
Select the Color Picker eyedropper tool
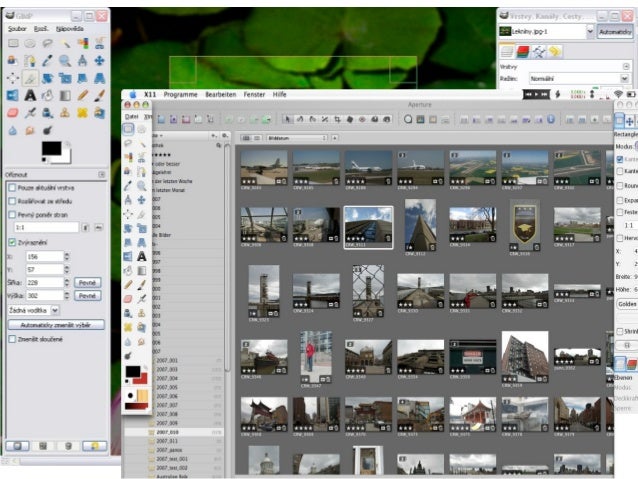(x=48, y=60)
